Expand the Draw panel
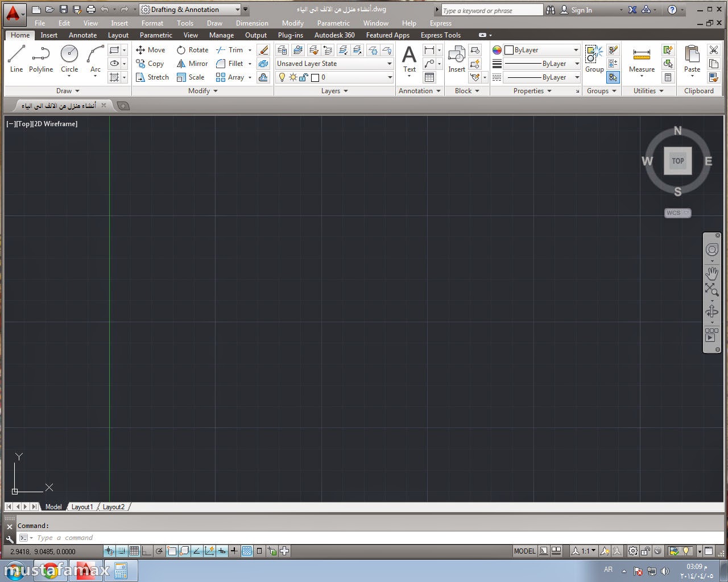Image resolution: width=728 pixels, height=582 pixels. (68, 91)
